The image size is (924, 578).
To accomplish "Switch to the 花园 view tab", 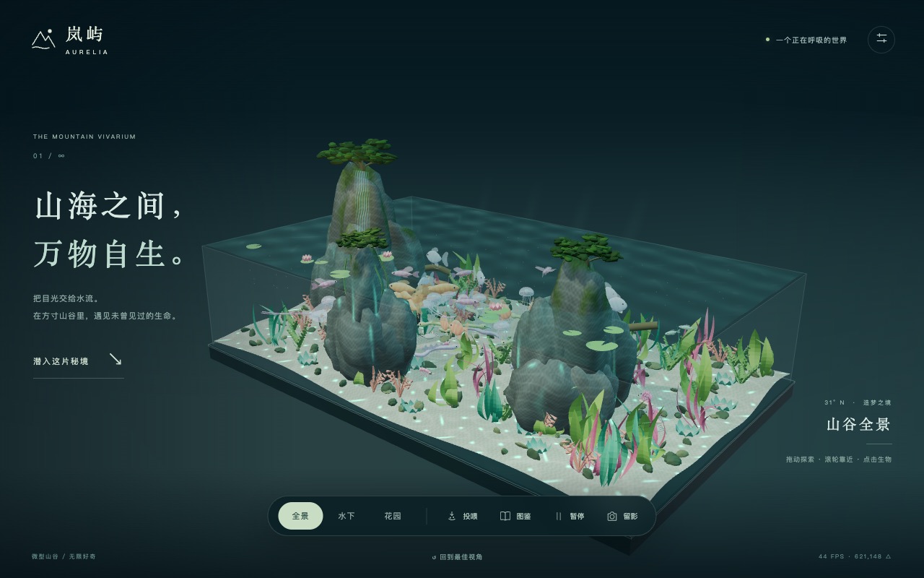I will coord(393,516).
